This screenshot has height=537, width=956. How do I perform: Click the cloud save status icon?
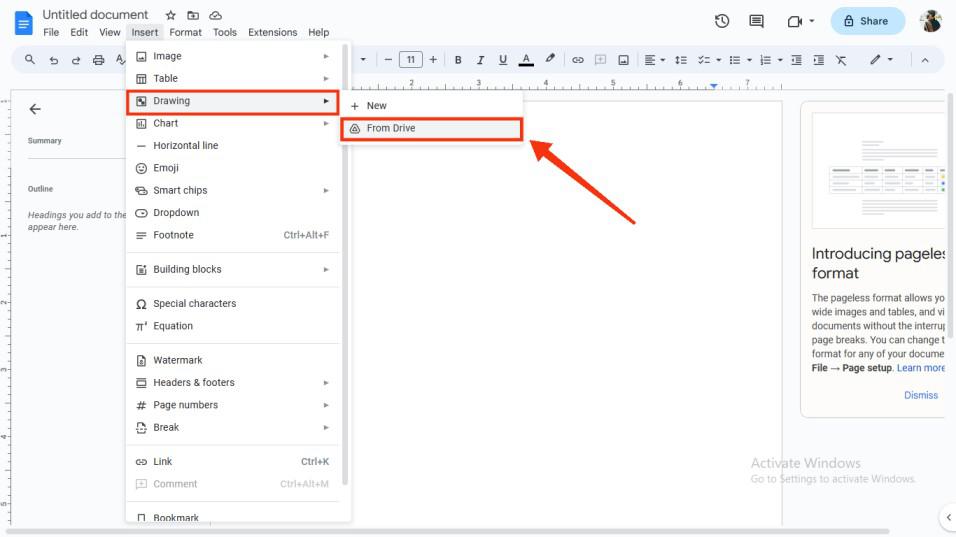click(215, 15)
